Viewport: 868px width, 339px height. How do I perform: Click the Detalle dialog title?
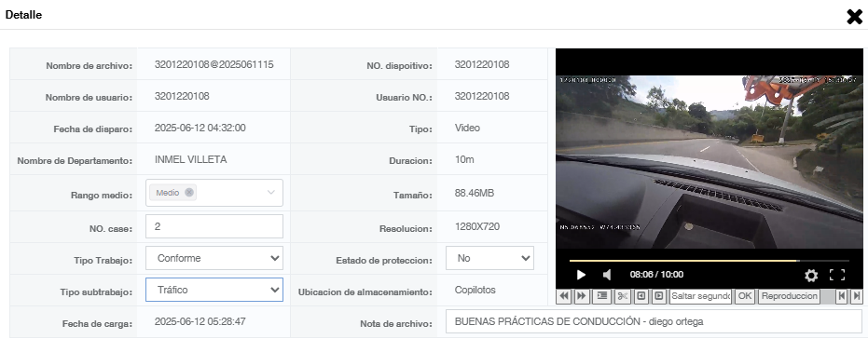coord(24,15)
